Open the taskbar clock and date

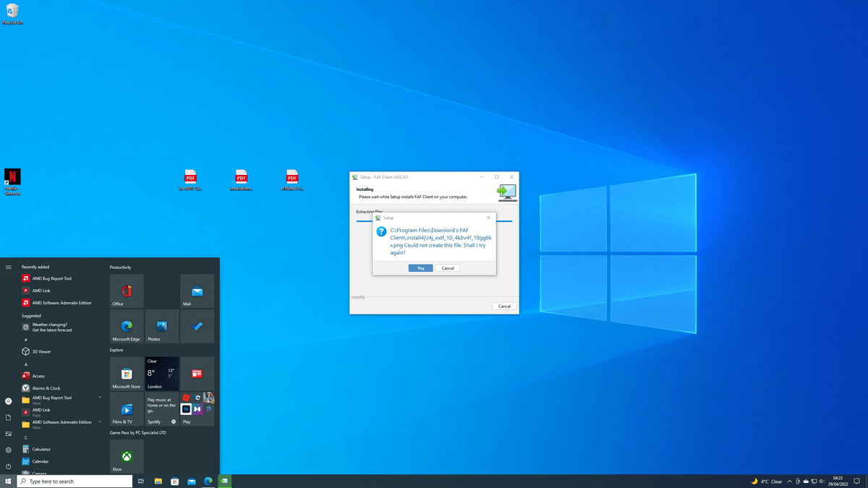tap(838, 481)
